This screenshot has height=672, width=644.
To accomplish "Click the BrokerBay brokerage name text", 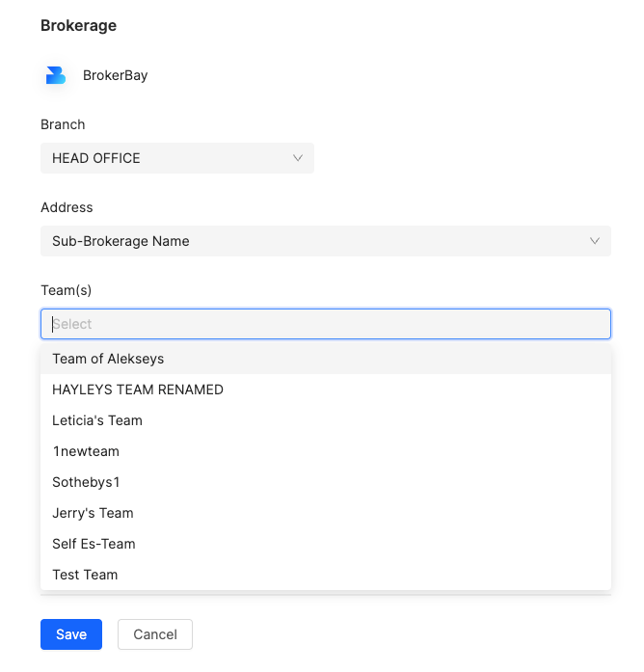I will tap(116, 75).
